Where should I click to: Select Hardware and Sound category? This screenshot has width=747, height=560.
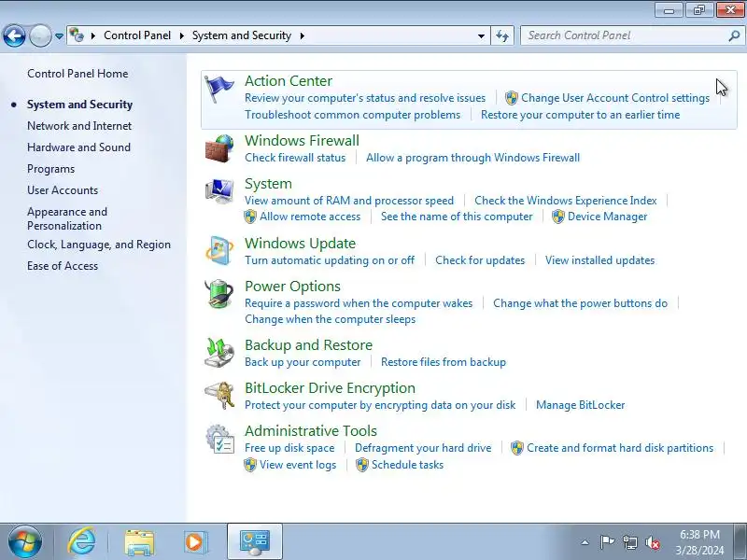pos(78,147)
